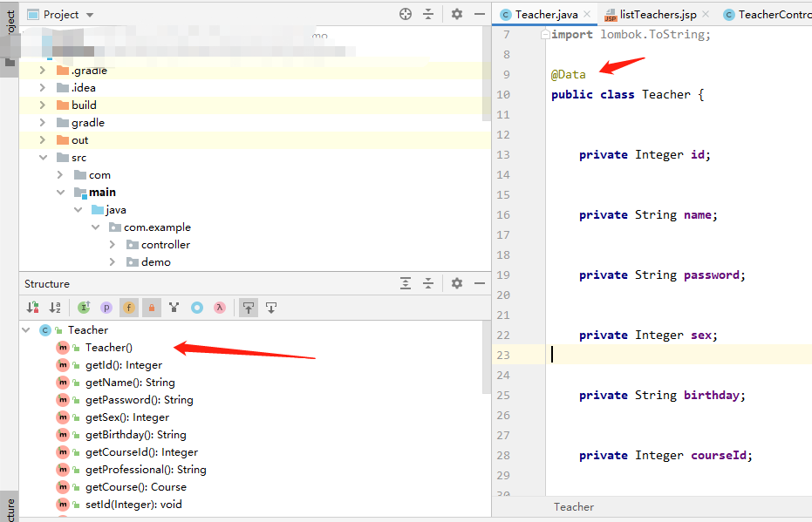Expand all in Structure panel toolbar
Screen dimensions: 812x522
tap(406, 283)
